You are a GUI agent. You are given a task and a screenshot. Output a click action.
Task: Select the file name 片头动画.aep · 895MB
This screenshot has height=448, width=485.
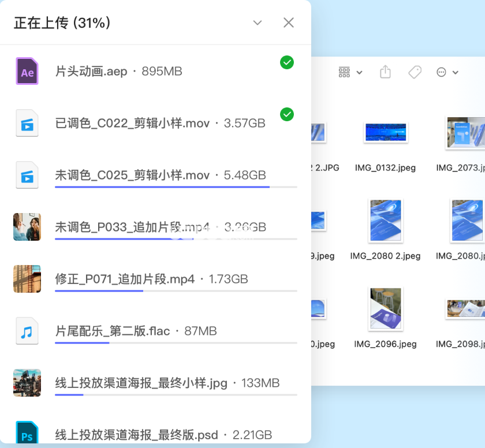tap(119, 72)
